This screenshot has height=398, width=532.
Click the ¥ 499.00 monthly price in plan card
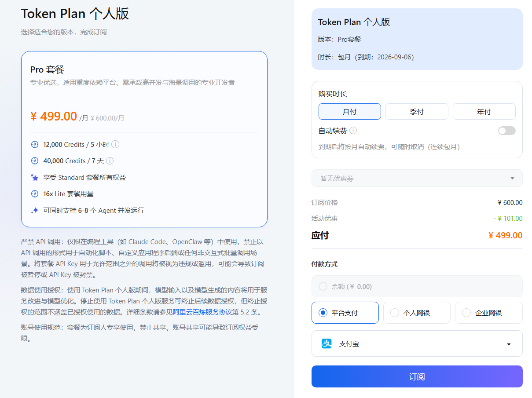pos(54,116)
